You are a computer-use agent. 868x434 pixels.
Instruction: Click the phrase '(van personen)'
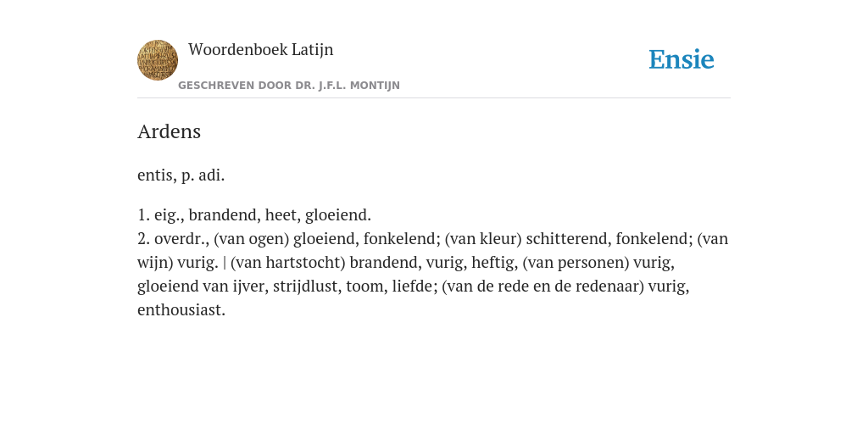(x=576, y=263)
